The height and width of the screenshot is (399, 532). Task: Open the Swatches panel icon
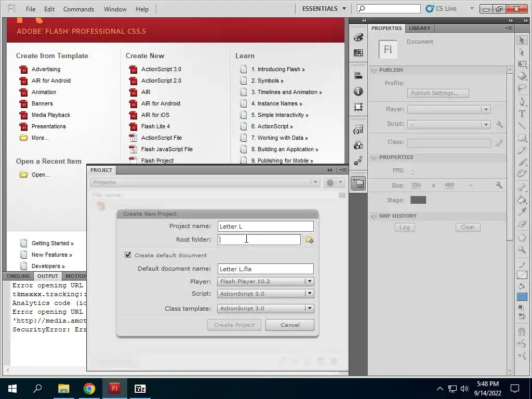(358, 52)
